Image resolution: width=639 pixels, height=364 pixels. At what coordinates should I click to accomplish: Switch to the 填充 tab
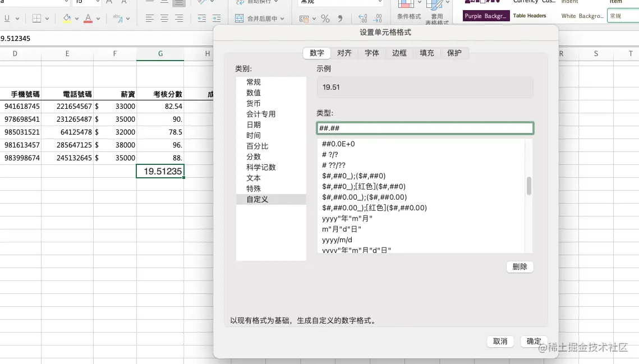point(427,53)
